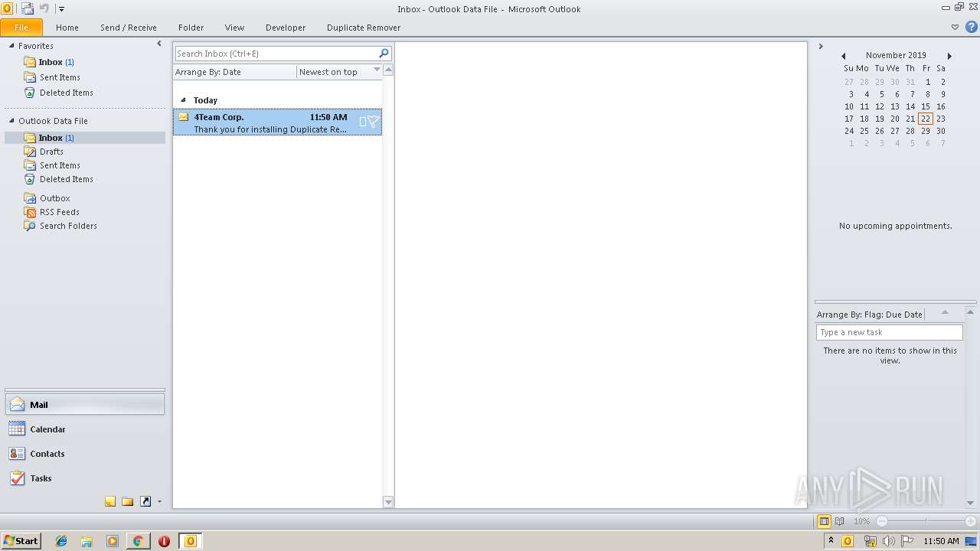The width and height of the screenshot is (980, 551).
Task: Click the 10% zoom level
Action: [861, 521]
